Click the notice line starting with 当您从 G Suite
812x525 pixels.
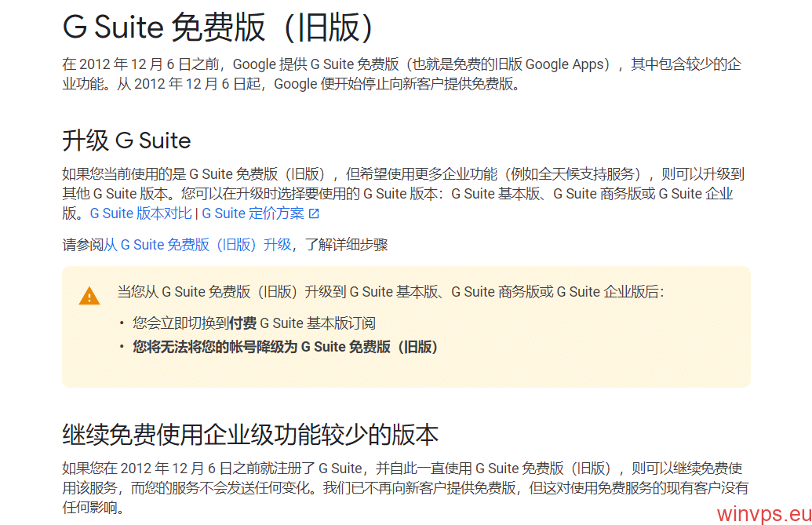pyautogui.click(x=390, y=292)
